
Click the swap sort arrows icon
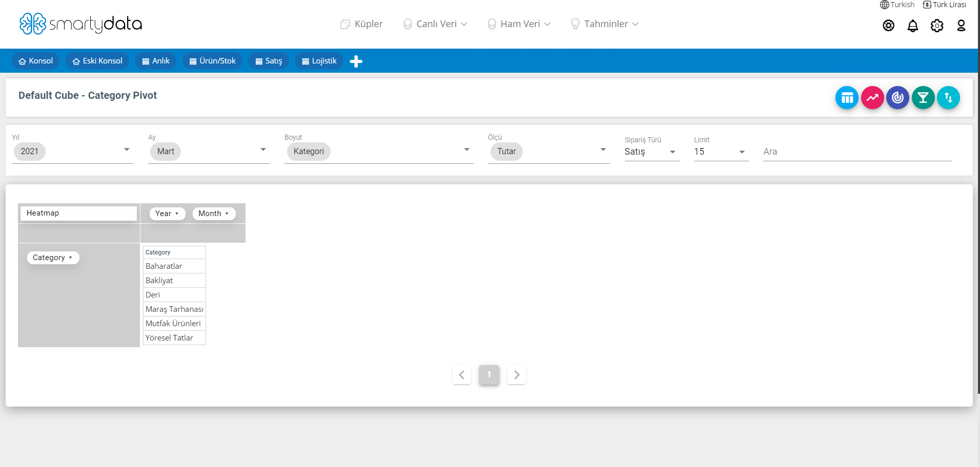(x=948, y=97)
